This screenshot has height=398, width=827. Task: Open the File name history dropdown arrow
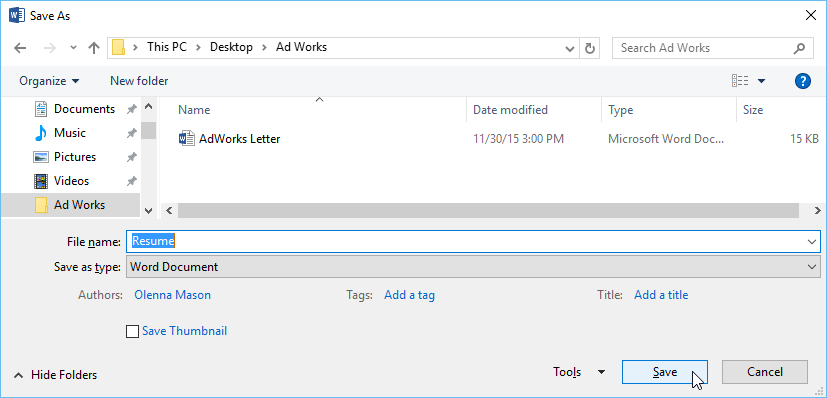(x=812, y=241)
